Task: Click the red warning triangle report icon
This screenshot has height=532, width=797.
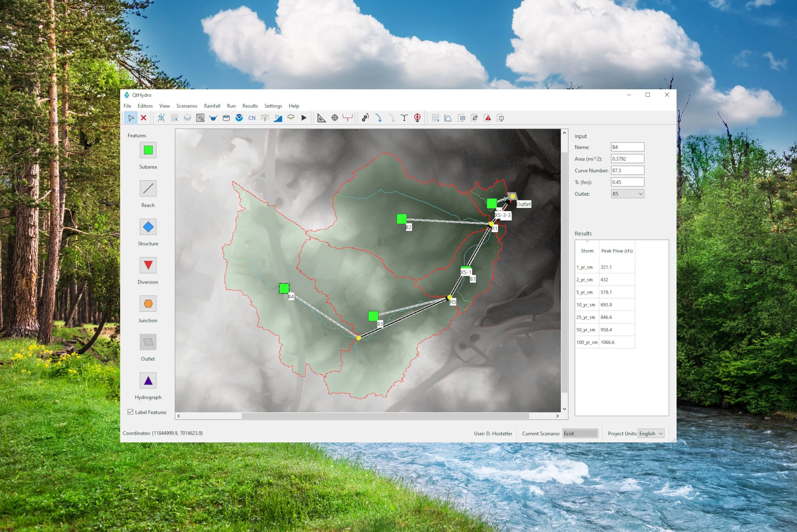Action: point(487,118)
